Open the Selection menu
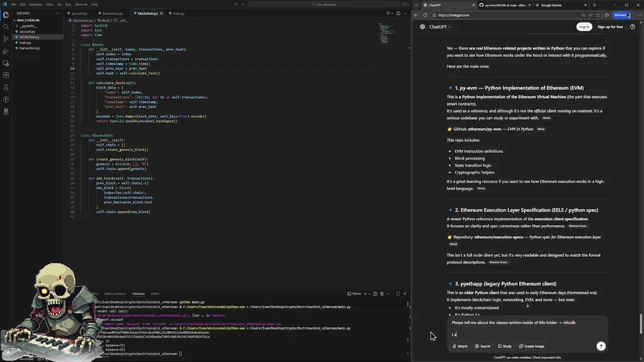 pos(36,5)
